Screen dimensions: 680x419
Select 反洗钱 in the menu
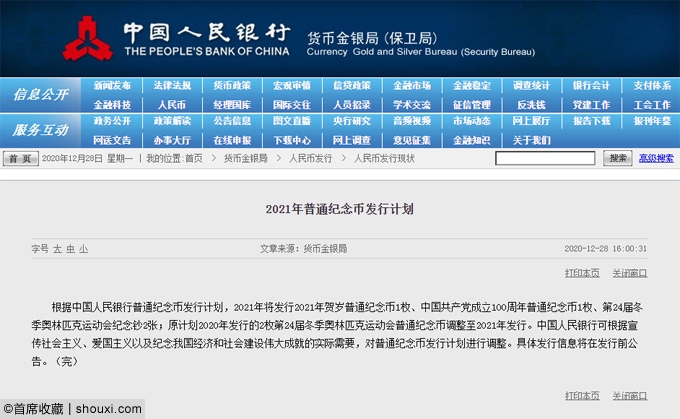(531, 105)
